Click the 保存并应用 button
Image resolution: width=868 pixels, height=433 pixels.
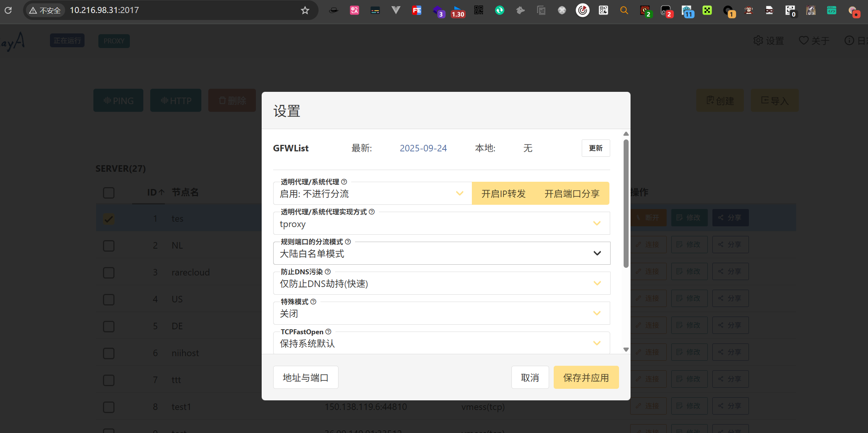586,378
